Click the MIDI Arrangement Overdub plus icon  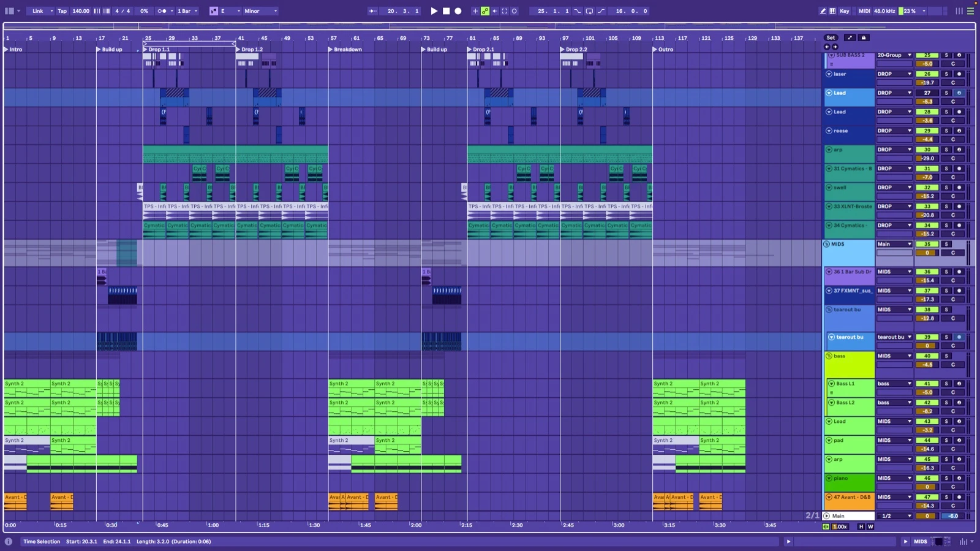point(475,11)
